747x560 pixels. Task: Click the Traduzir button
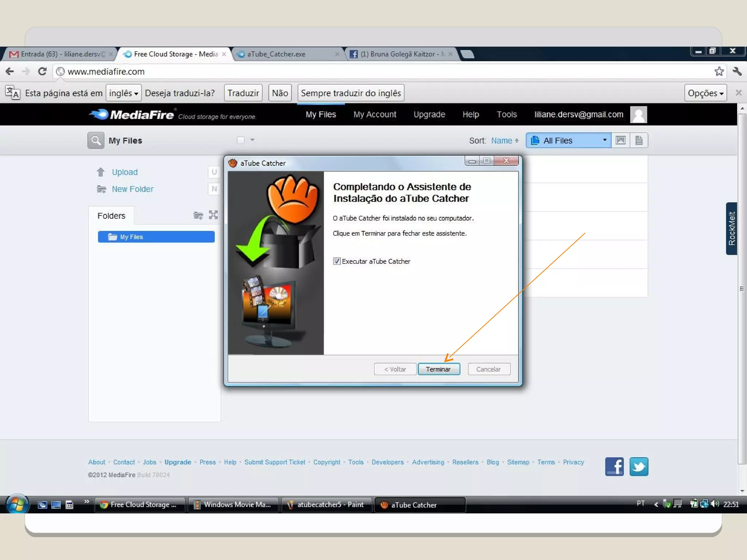(x=243, y=93)
